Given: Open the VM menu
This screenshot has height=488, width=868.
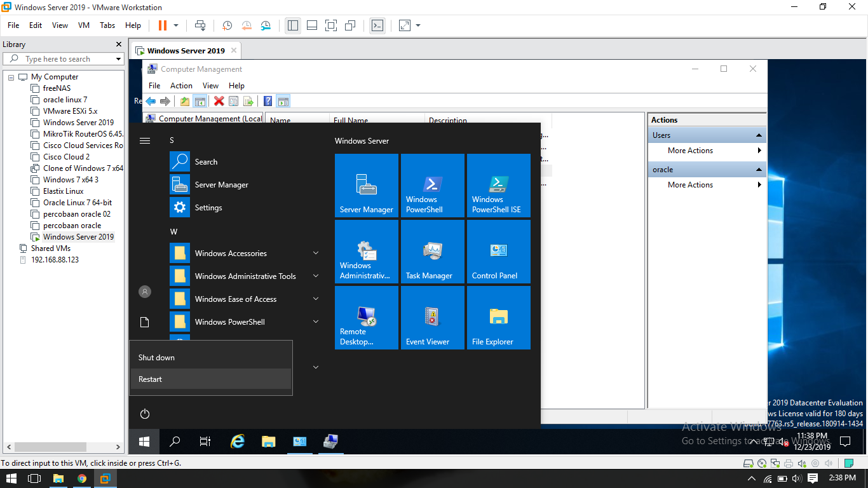Looking at the screenshot, I should (x=83, y=25).
